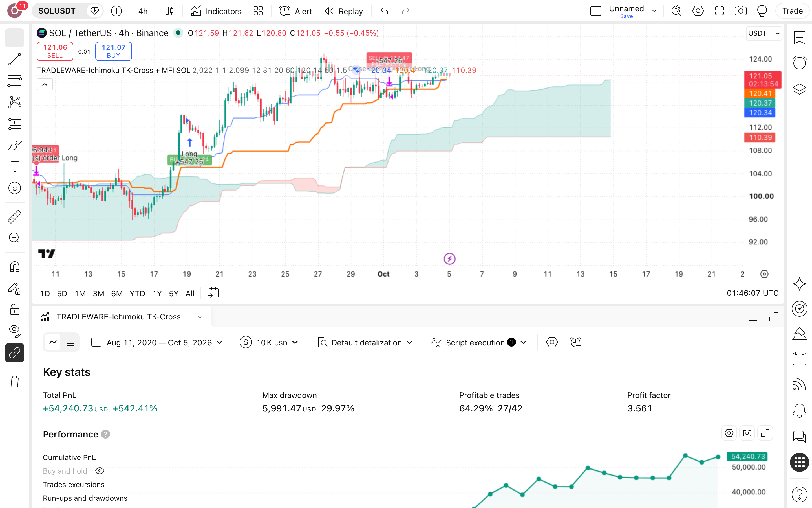812x508 pixels.
Task: Select the text annotation tool
Action: point(14,167)
